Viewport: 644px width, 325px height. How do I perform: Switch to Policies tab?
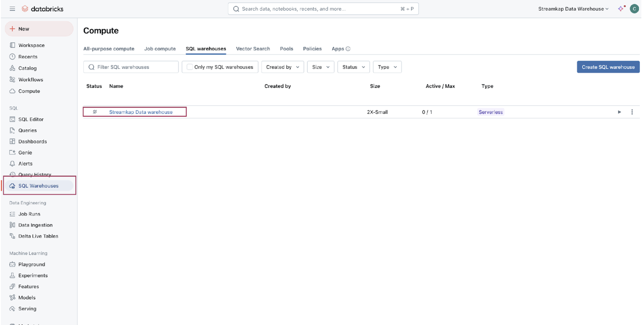[312, 49]
